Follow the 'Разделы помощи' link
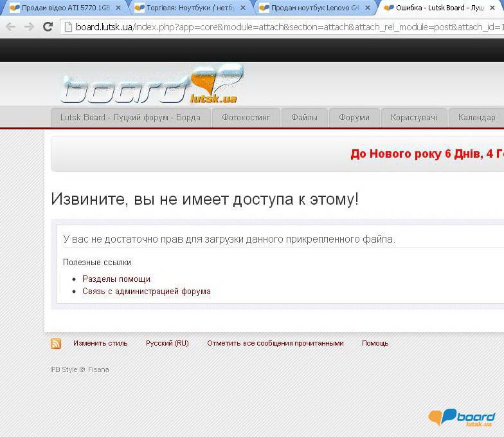504x437 pixels. 116,279
